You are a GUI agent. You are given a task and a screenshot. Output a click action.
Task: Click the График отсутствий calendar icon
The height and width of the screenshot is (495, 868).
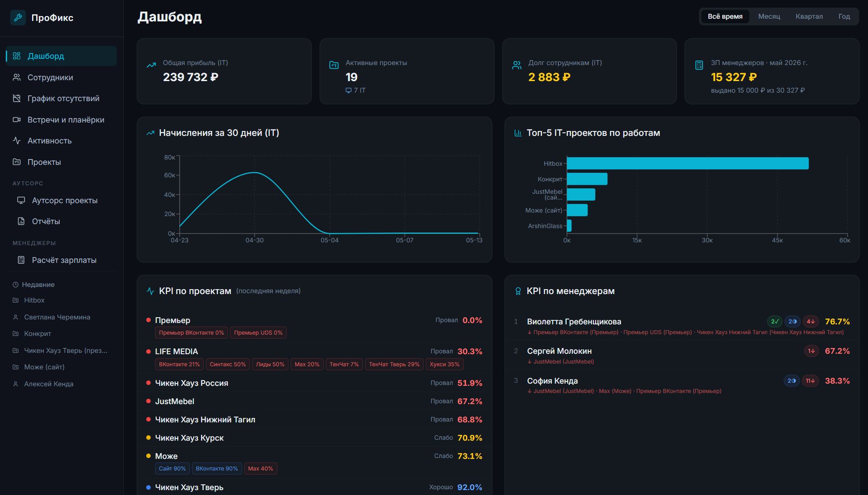(x=16, y=98)
